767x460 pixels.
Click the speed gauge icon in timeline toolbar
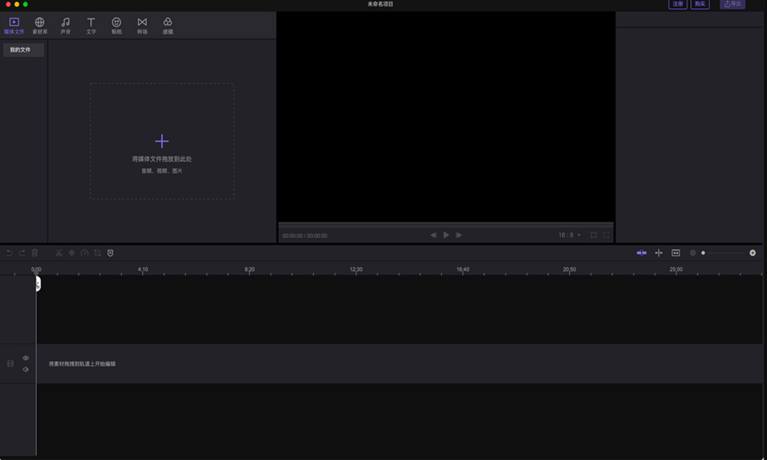pyautogui.click(x=84, y=253)
